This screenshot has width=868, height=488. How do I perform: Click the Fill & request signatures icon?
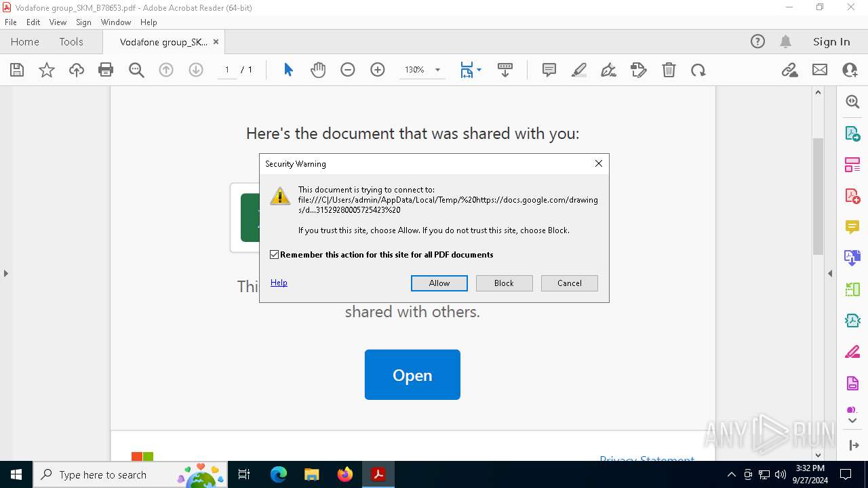639,70
